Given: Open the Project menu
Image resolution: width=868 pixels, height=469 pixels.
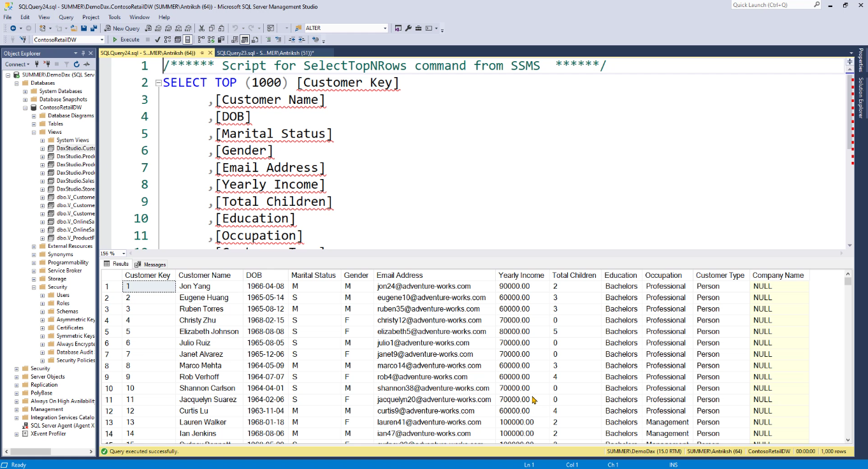Looking at the screenshot, I should click(x=90, y=17).
